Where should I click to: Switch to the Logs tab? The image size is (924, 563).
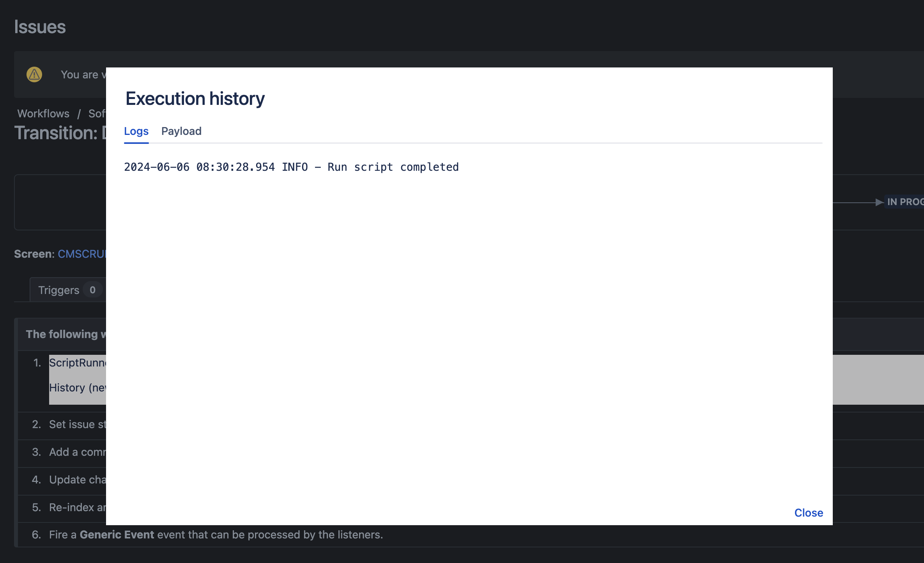(136, 131)
